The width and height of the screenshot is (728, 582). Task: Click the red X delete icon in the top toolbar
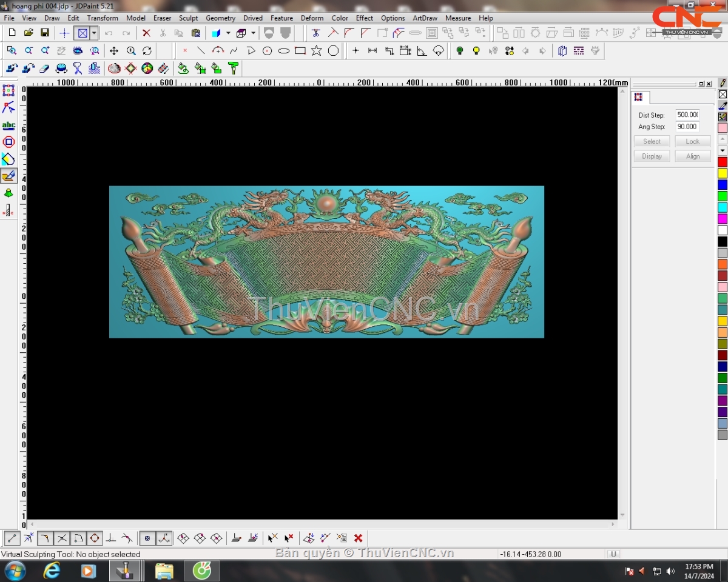pos(146,33)
